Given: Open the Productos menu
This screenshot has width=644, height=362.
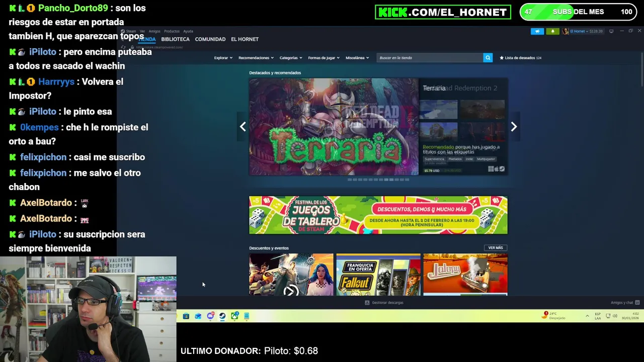Looking at the screenshot, I should (172, 31).
